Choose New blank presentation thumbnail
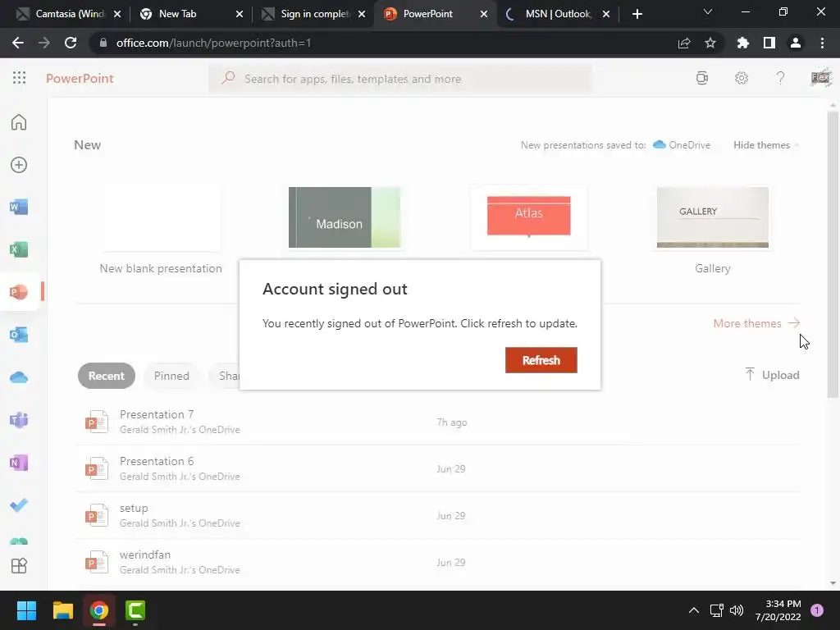This screenshot has width=840, height=630. 161,217
